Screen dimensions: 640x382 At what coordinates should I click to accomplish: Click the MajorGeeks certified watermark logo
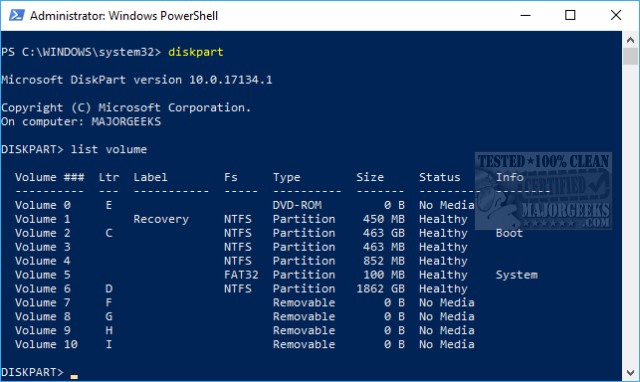pos(543,191)
